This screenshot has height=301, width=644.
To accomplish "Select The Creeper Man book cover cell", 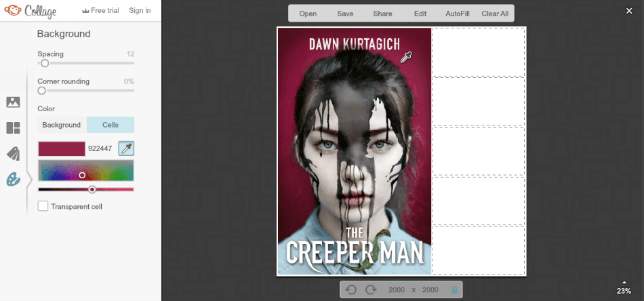I will click(x=355, y=151).
